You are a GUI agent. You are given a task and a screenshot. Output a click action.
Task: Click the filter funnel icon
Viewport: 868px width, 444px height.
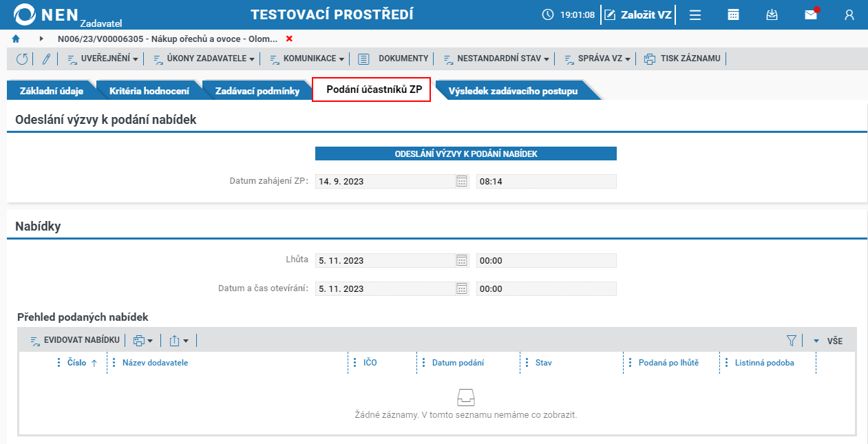[791, 340]
